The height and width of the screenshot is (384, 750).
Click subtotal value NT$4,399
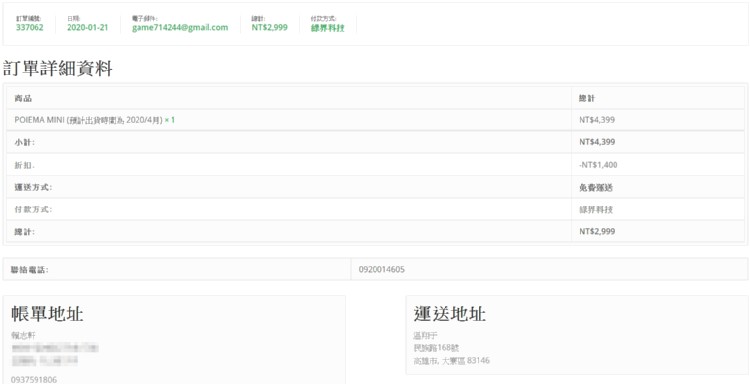coord(597,142)
